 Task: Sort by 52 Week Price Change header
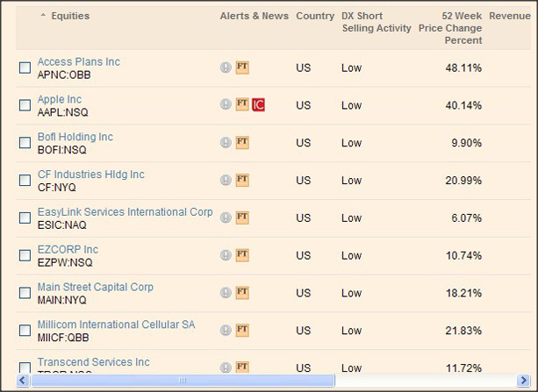point(450,28)
